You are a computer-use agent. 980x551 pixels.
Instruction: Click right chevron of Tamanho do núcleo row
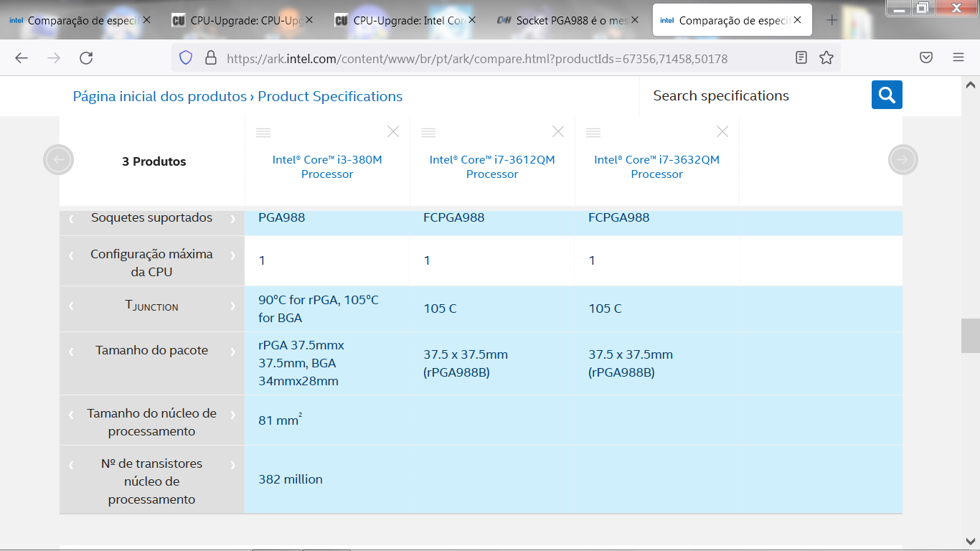232,415
